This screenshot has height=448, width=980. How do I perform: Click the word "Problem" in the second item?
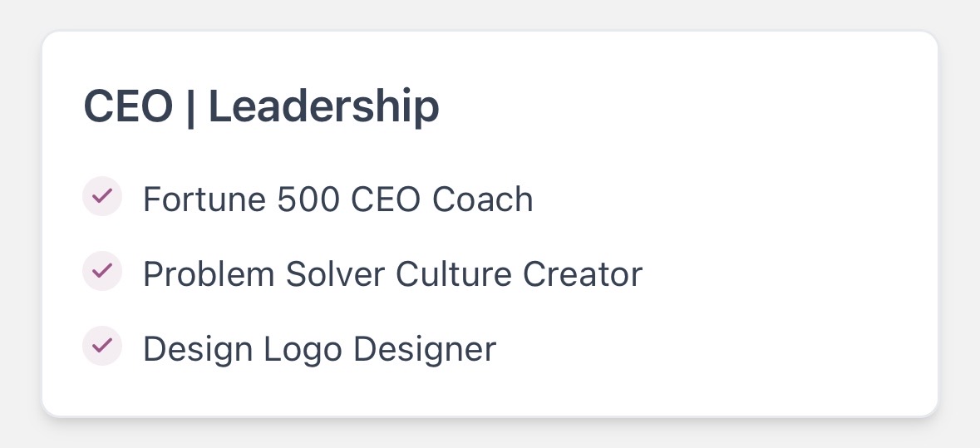(x=208, y=274)
